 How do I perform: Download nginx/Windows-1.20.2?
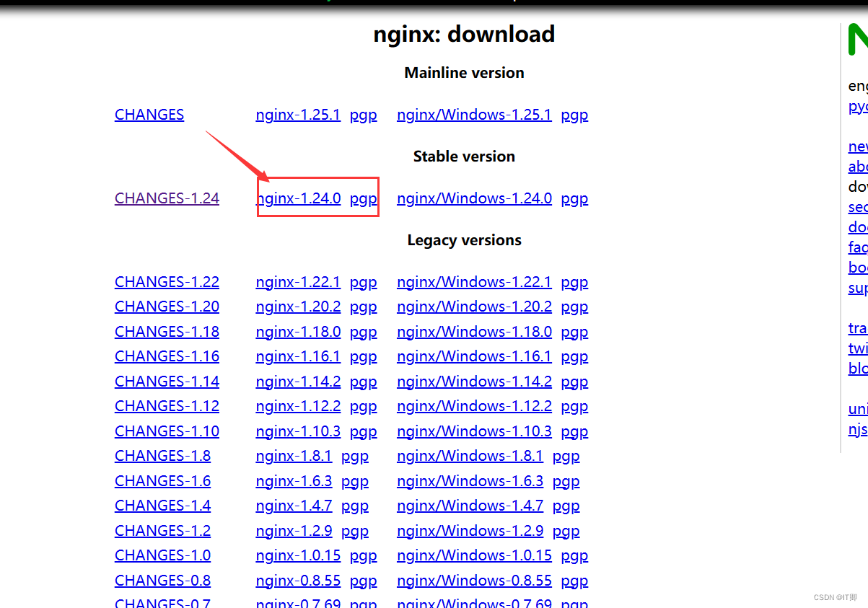[474, 307]
